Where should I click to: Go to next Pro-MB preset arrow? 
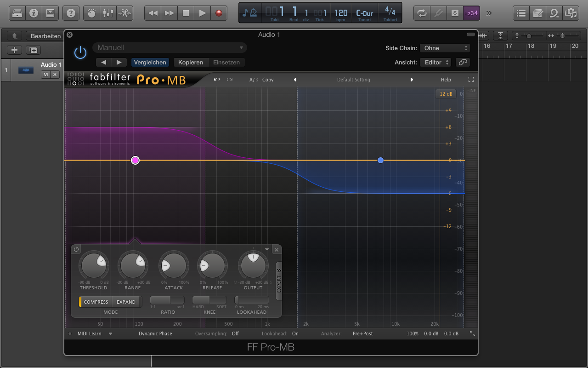tap(412, 80)
